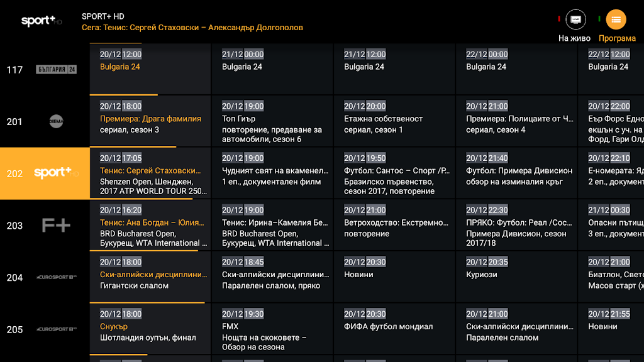The image size is (644, 362).
Task: Select the Sport+ HD channel logo
Action: [x=56, y=173]
